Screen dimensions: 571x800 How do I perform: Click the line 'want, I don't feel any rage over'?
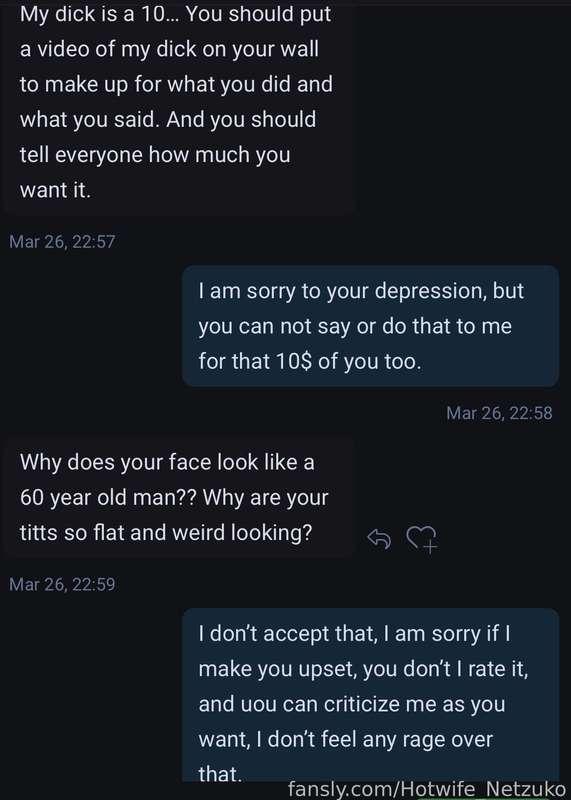(346, 740)
